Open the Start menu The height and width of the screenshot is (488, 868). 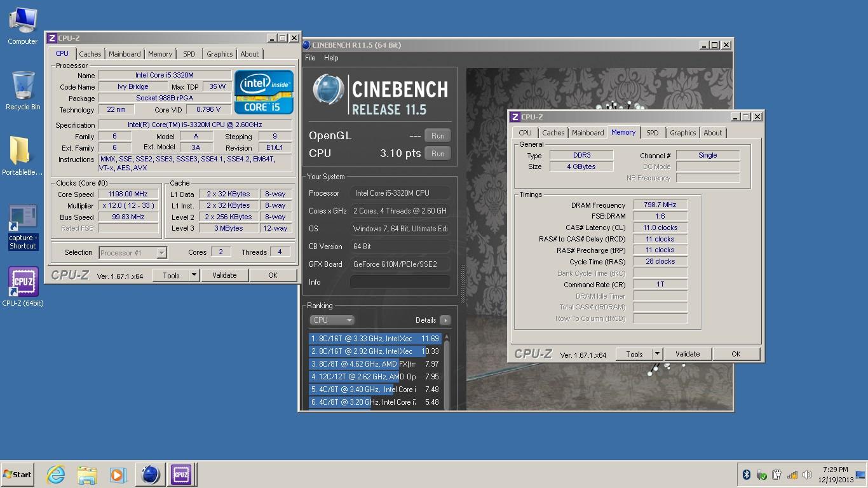[18, 475]
